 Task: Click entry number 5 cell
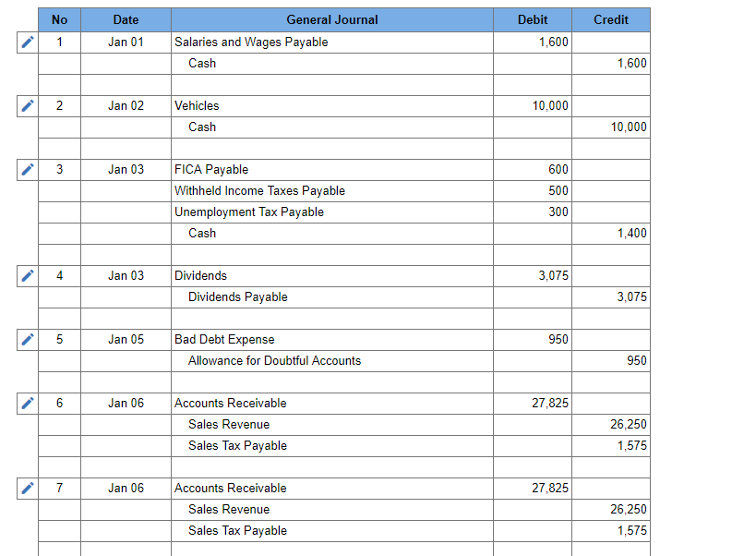point(59,340)
